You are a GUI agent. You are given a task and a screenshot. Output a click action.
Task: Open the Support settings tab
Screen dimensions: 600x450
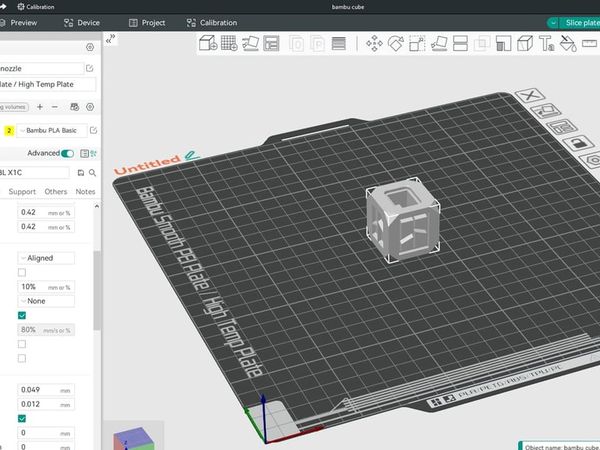pyautogui.click(x=22, y=191)
